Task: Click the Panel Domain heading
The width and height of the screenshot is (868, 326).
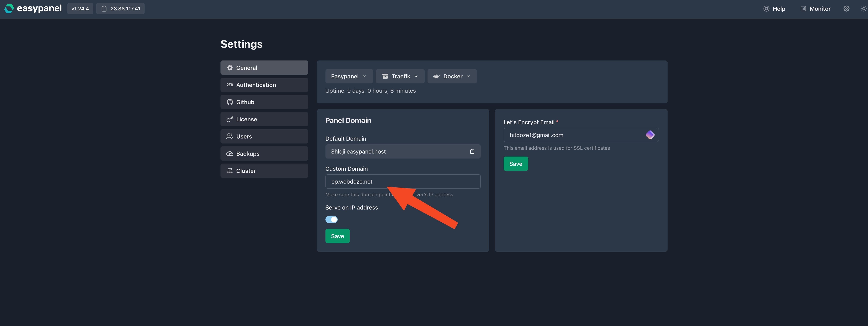Action: (x=348, y=120)
